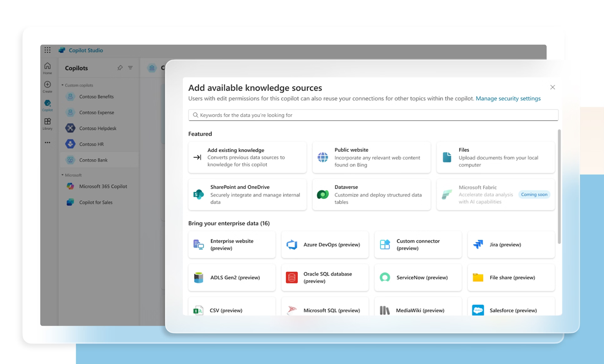This screenshot has height=364, width=604.
Task: Open Manage security settings link
Action: pyautogui.click(x=508, y=99)
